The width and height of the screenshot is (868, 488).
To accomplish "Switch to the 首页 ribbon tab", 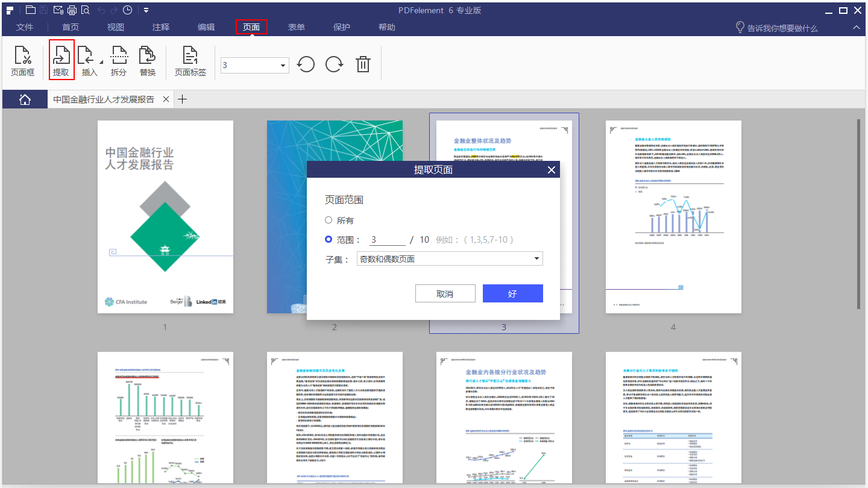I will click(x=71, y=27).
